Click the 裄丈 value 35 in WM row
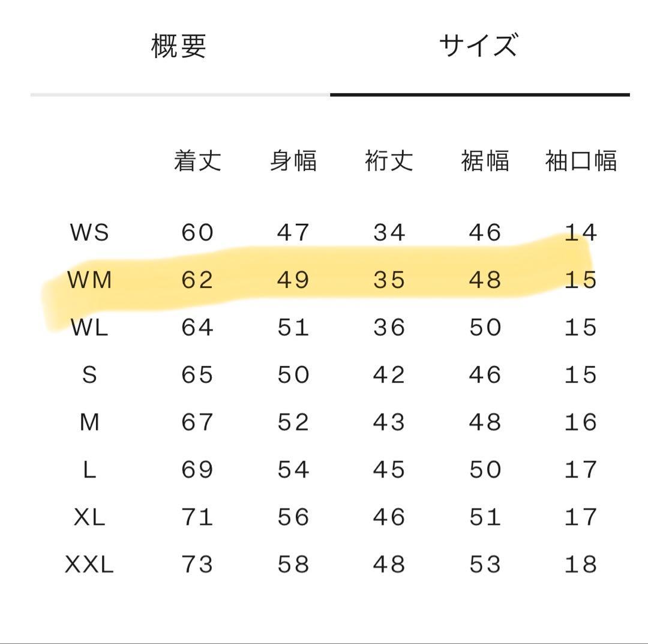This screenshot has width=648, height=644. [x=389, y=280]
